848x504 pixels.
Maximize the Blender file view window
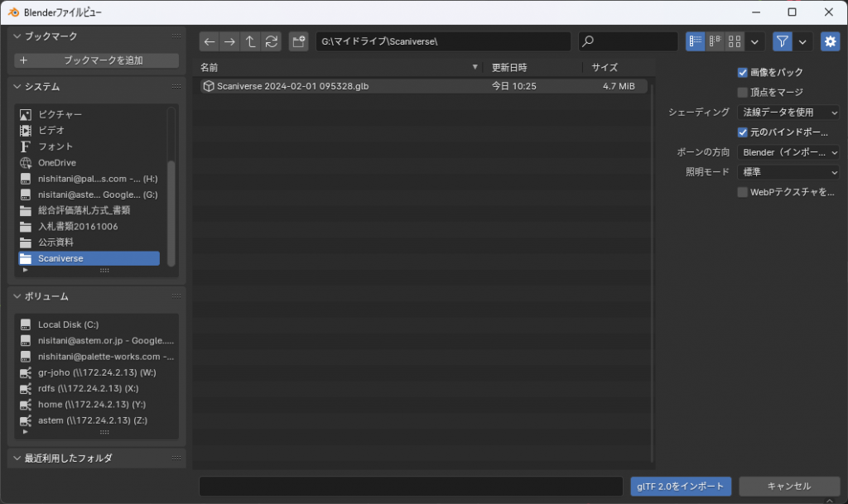[x=793, y=12]
